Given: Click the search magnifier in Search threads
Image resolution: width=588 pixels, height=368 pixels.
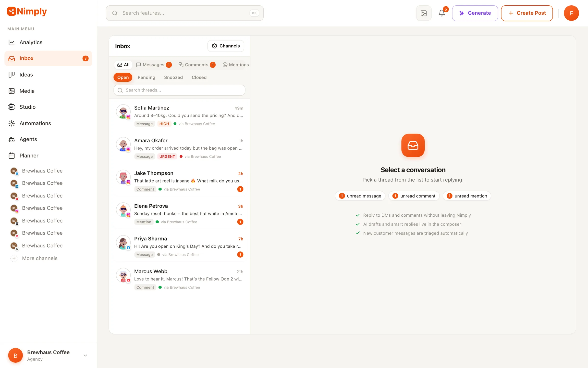Looking at the screenshot, I should [120, 90].
